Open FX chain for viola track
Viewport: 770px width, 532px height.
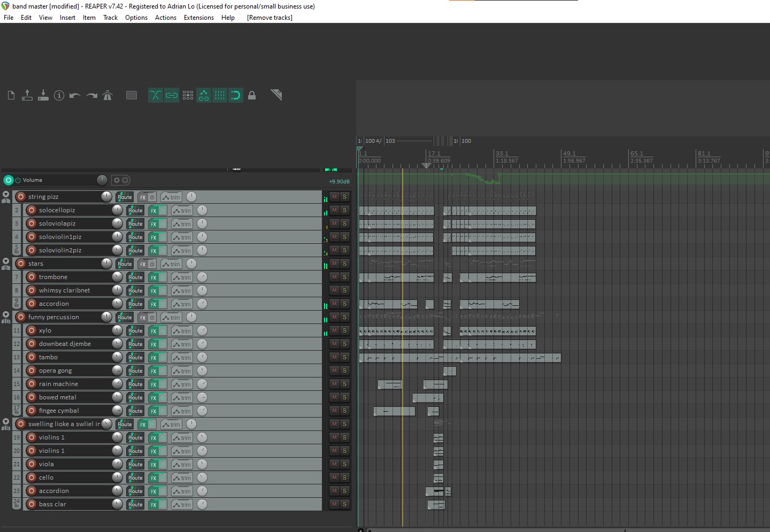tap(153, 465)
